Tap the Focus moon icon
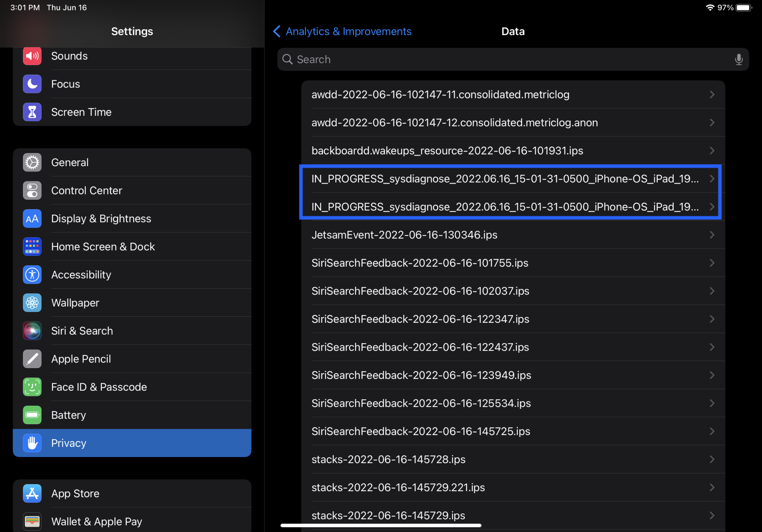 [32, 84]
